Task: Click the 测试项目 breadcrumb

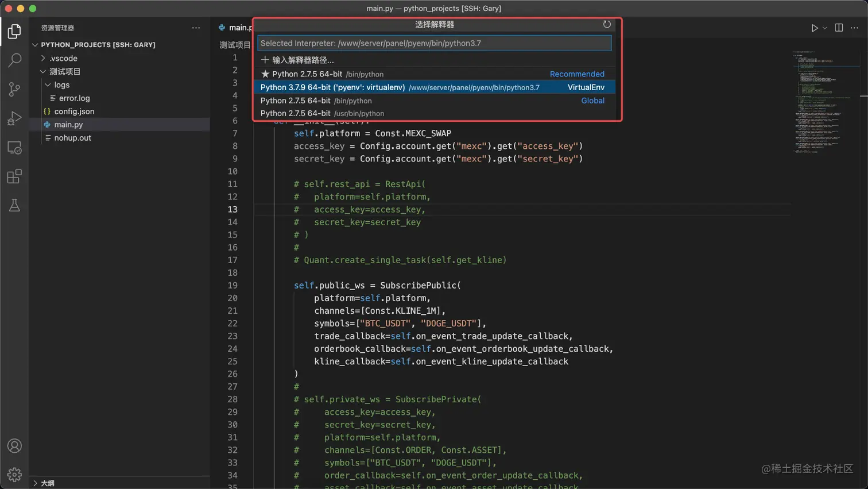Action: (235, 45)
